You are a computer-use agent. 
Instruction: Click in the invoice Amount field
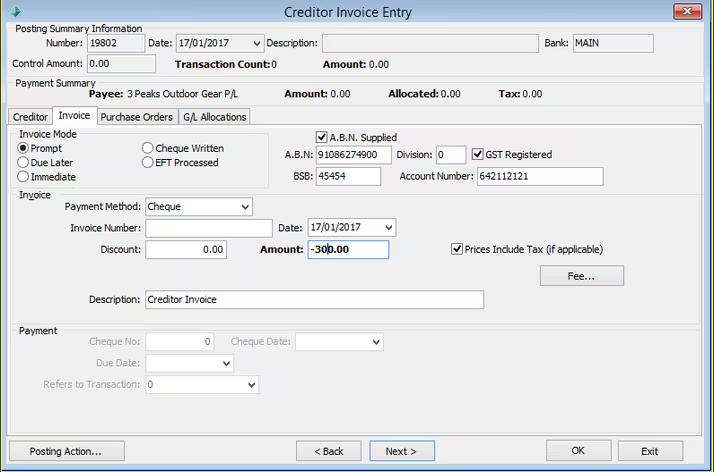(x=348, y=249)
